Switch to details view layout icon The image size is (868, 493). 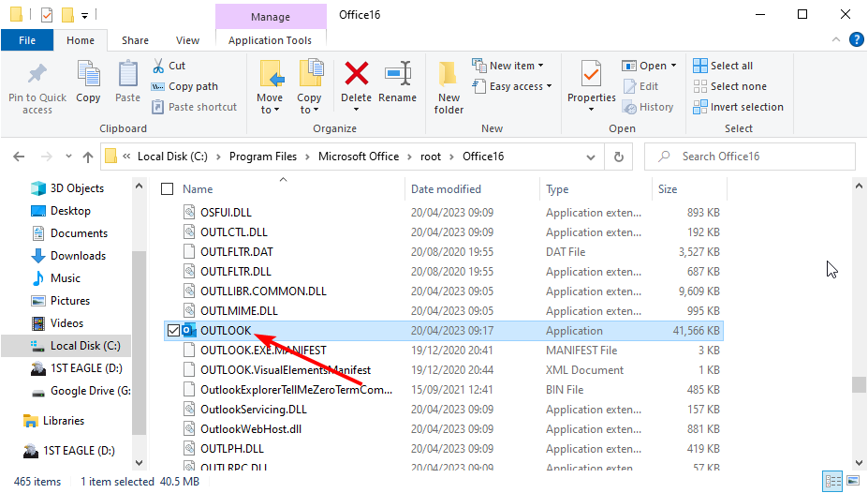point(832,480)
